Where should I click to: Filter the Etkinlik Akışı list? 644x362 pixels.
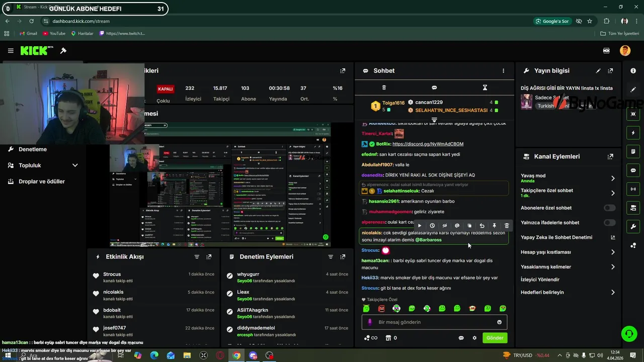point(197,257)
